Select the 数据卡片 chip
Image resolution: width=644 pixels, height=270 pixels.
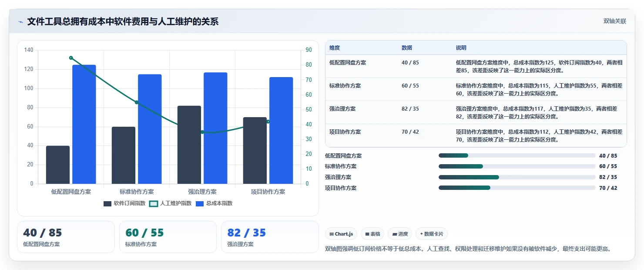point(432,234)
